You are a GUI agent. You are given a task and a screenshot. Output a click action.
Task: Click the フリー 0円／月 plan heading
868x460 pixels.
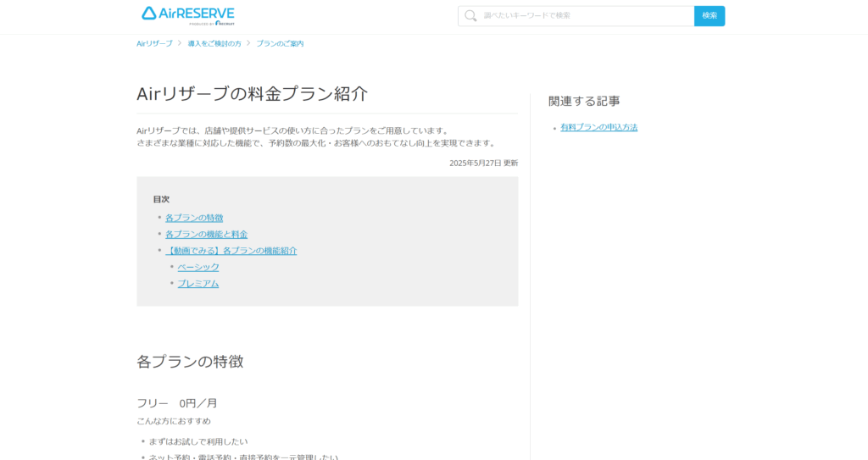click(177, 403)
